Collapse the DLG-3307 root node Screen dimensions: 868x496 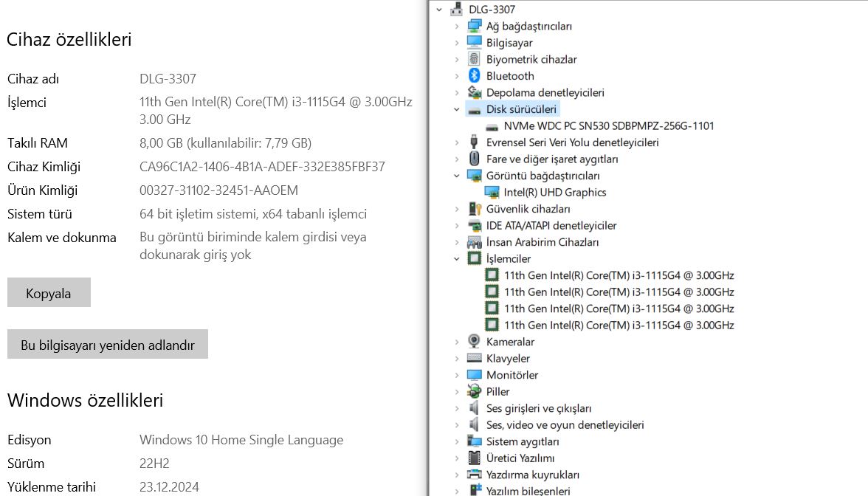[x=439, y=10]
